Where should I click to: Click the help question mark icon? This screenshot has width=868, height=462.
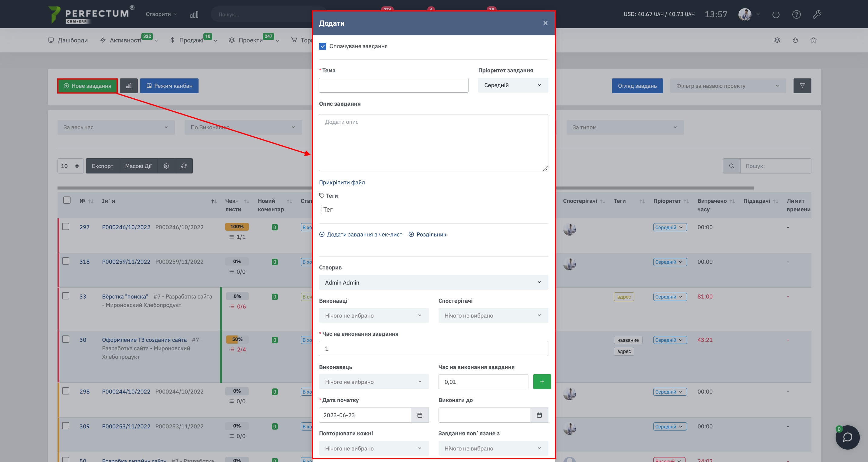pyautogui.click(x=796, y=14)
